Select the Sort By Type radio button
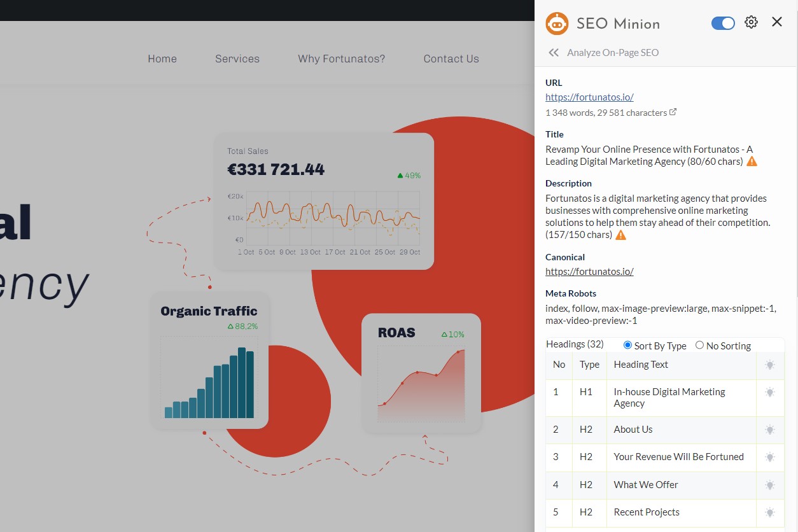This screenshot has height=532, width=798. coord(628,345)
